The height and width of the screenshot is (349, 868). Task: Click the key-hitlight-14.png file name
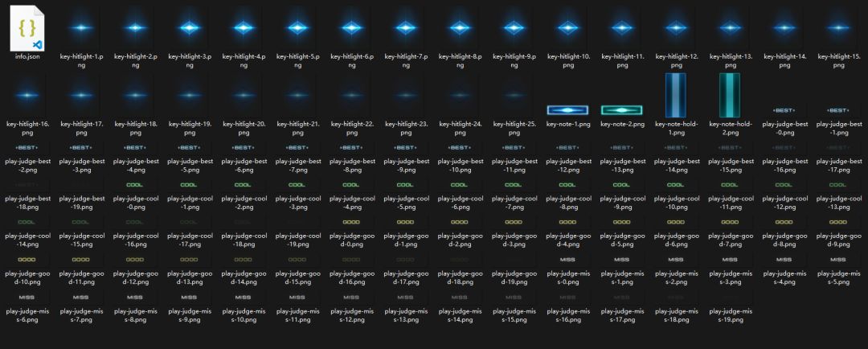click(784, 61)
